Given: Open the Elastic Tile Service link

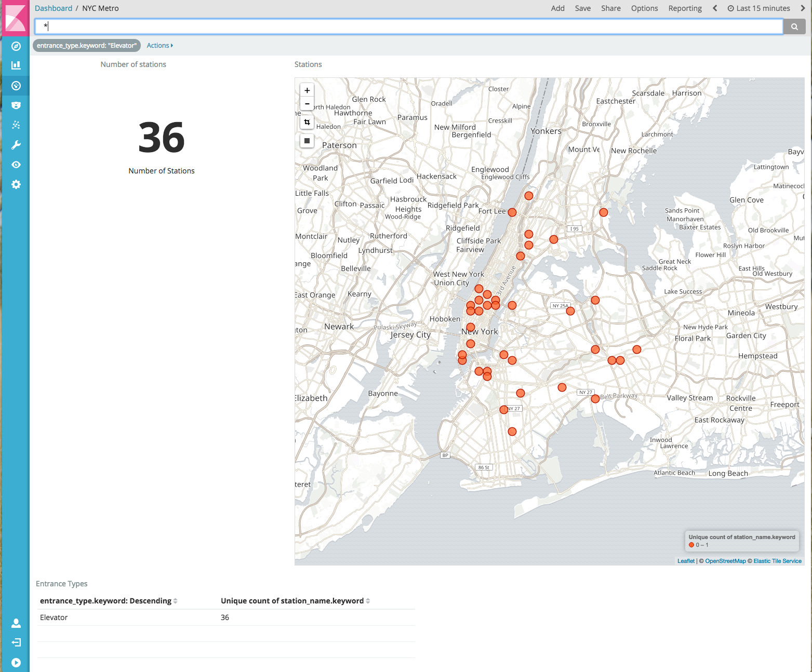Looking at the screenshot, I should tap(777, 561).
